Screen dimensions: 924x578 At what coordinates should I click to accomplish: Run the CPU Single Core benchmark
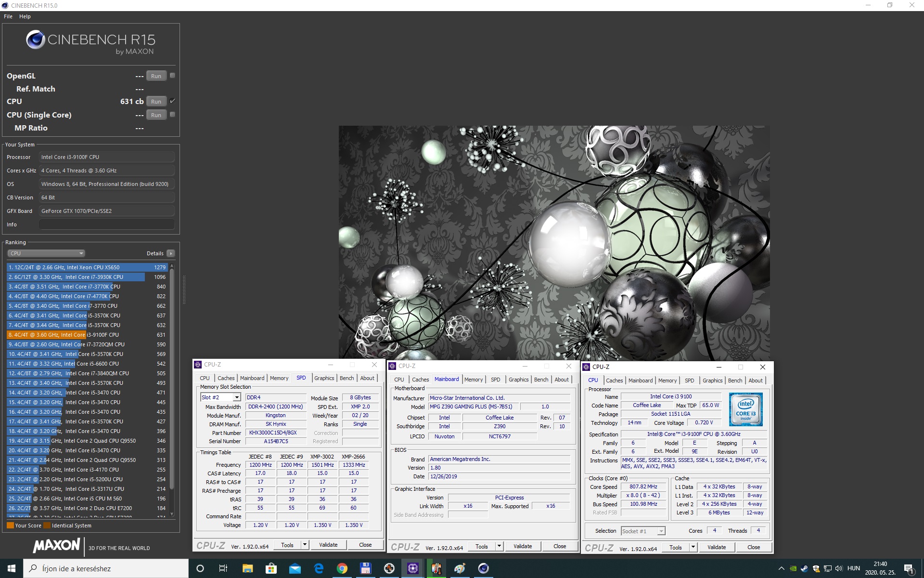tap(156, 115)
